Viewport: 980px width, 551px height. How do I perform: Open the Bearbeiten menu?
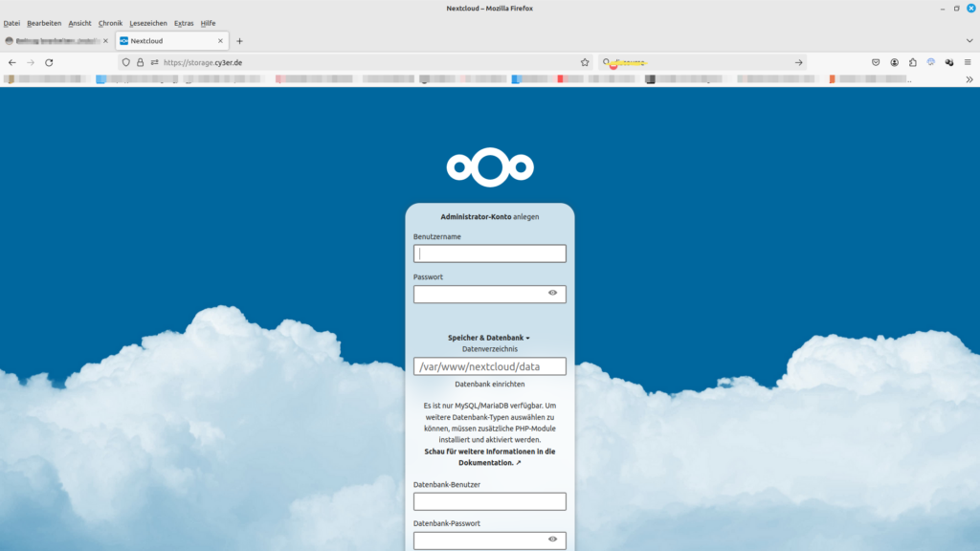click(44, 23)
